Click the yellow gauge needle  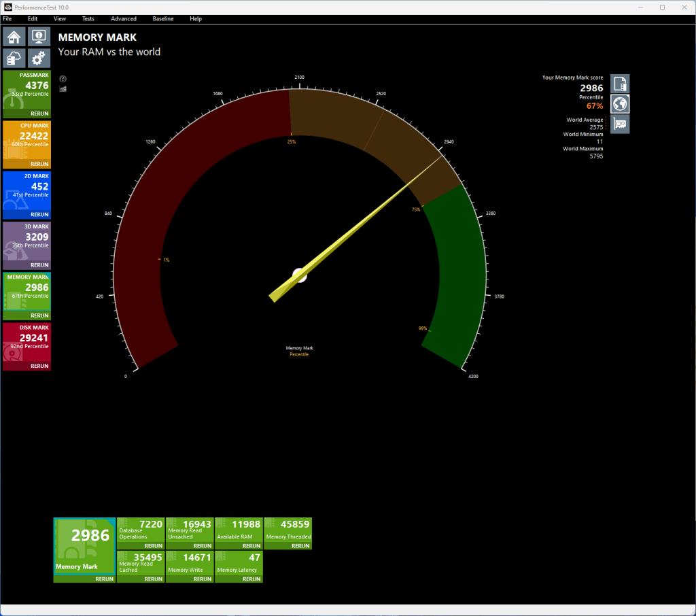(x=356, y=228)
